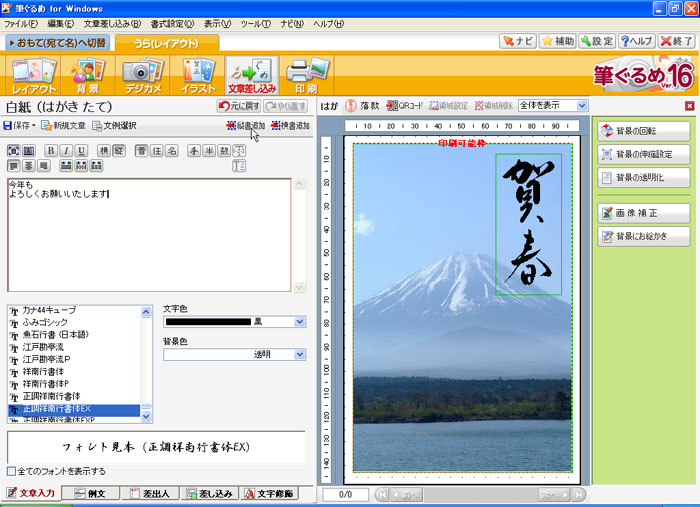
Task: Click the レイアウト (Layout) toolbar icon
Action: pyautogui.click(x=33, y=75)
